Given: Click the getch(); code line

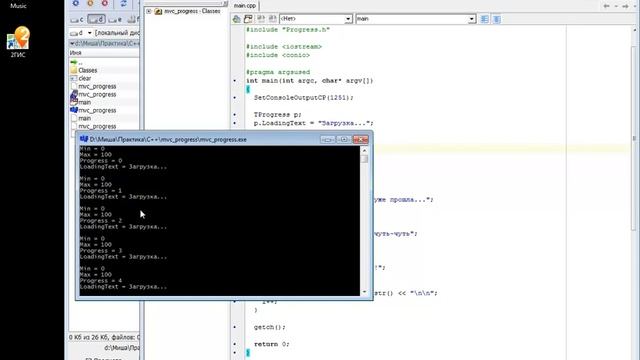Looking at the screenshot, I should click(x=269, y=327).
